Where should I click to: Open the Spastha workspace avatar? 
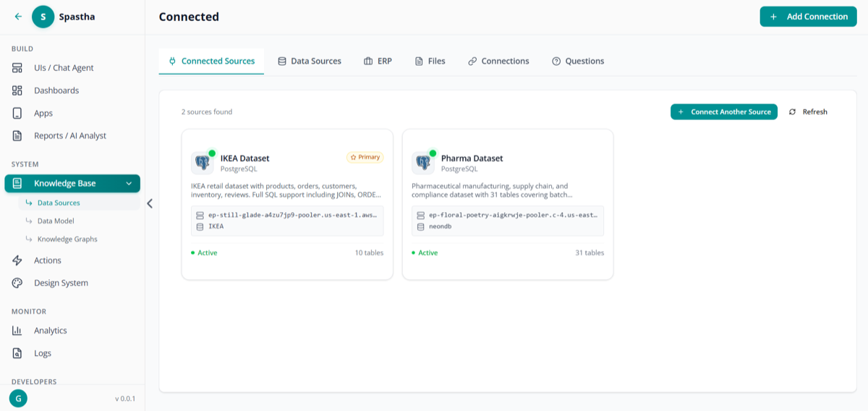[43, 16]
